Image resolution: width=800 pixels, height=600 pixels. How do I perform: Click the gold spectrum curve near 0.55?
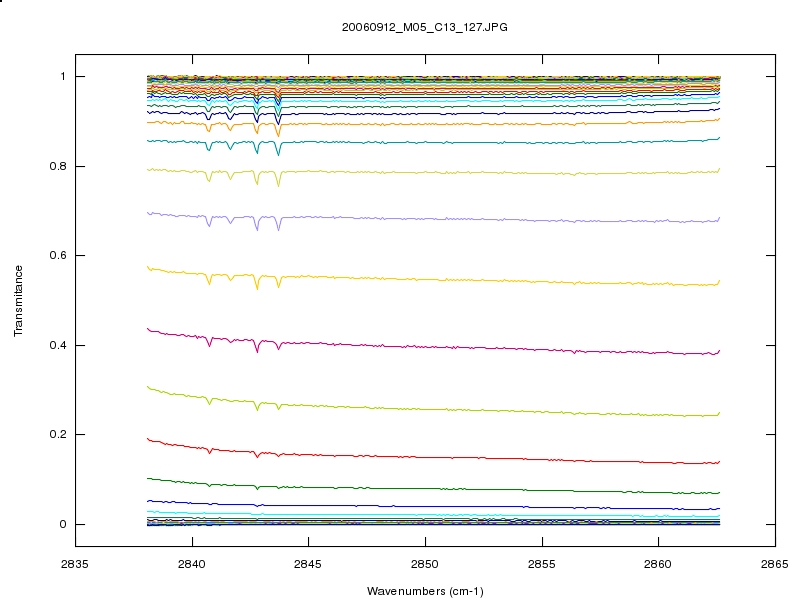[434, 280]
